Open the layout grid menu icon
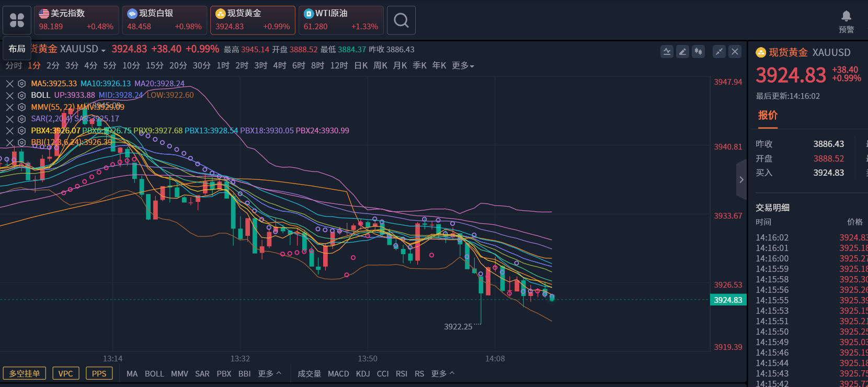The width and height of the screenshot is (868, 387). coord(17,20)
